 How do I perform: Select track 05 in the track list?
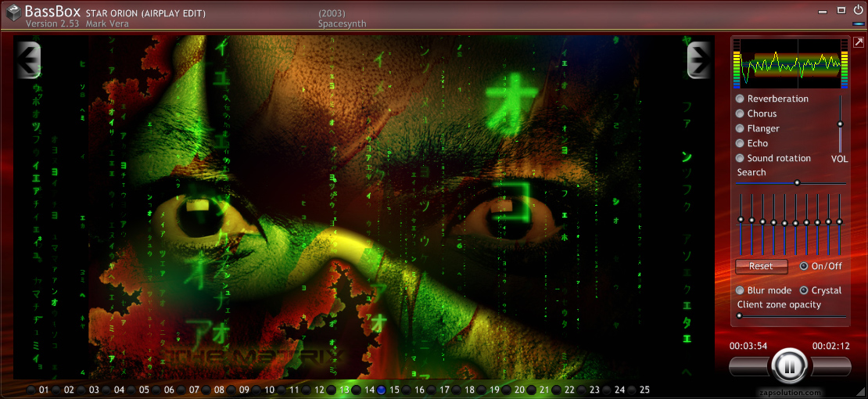pos(131,390)
